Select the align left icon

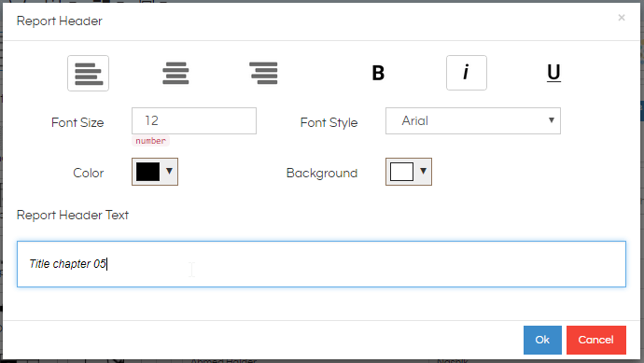89,74
